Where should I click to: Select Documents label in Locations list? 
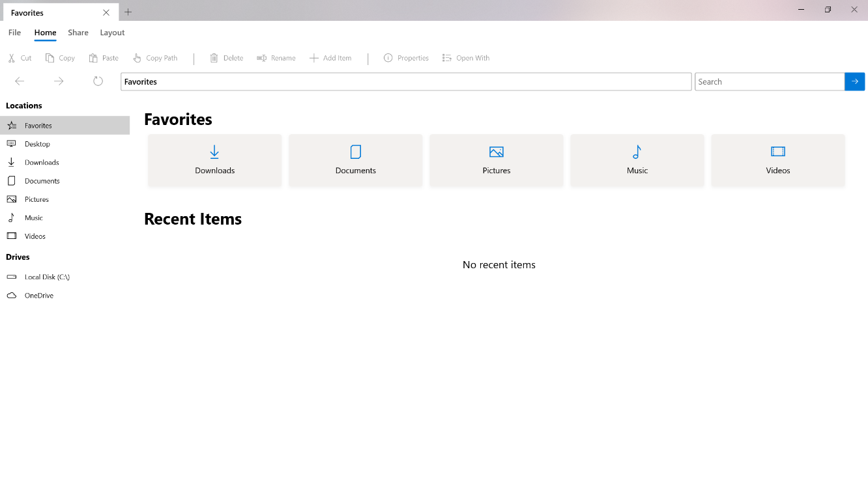point(42,181)
